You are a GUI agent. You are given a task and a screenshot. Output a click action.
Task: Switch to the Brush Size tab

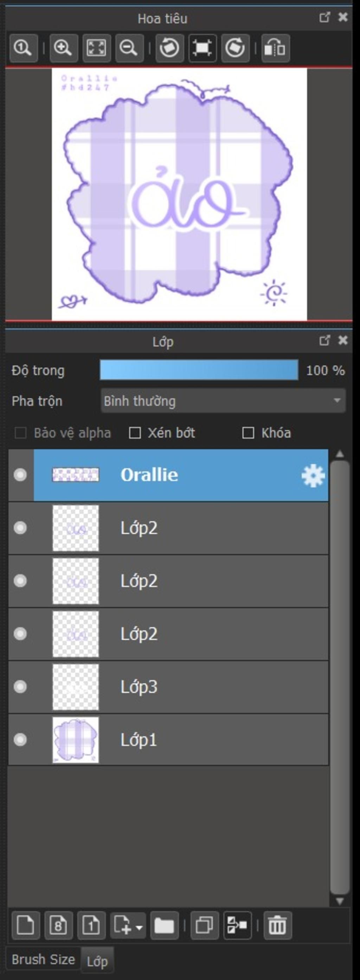43,959
